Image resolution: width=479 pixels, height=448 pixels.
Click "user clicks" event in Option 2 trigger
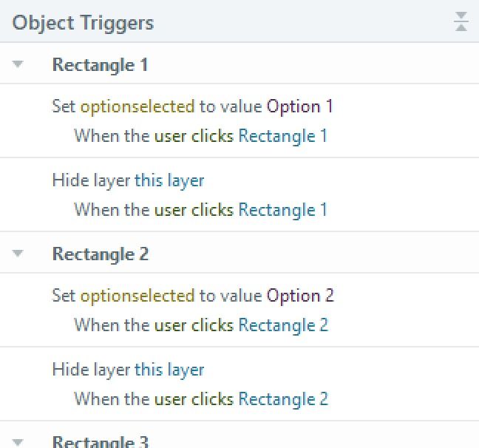pos(194,325)
